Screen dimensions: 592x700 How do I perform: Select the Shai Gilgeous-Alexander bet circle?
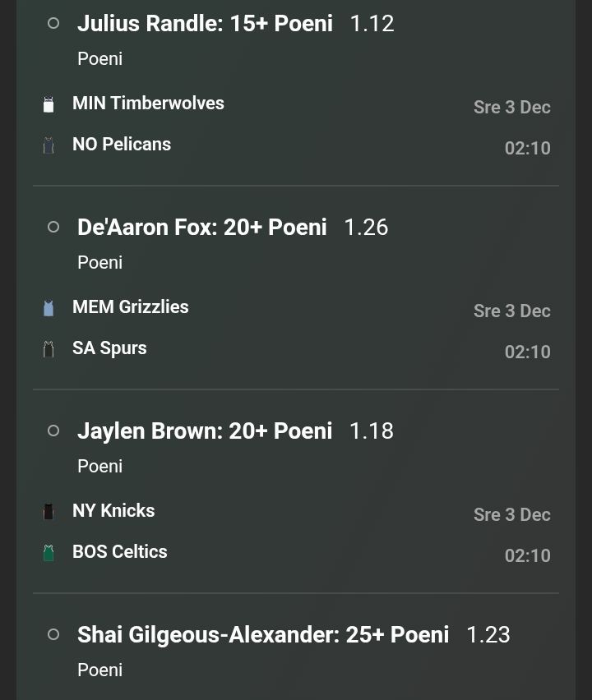(x=53, y=635)
